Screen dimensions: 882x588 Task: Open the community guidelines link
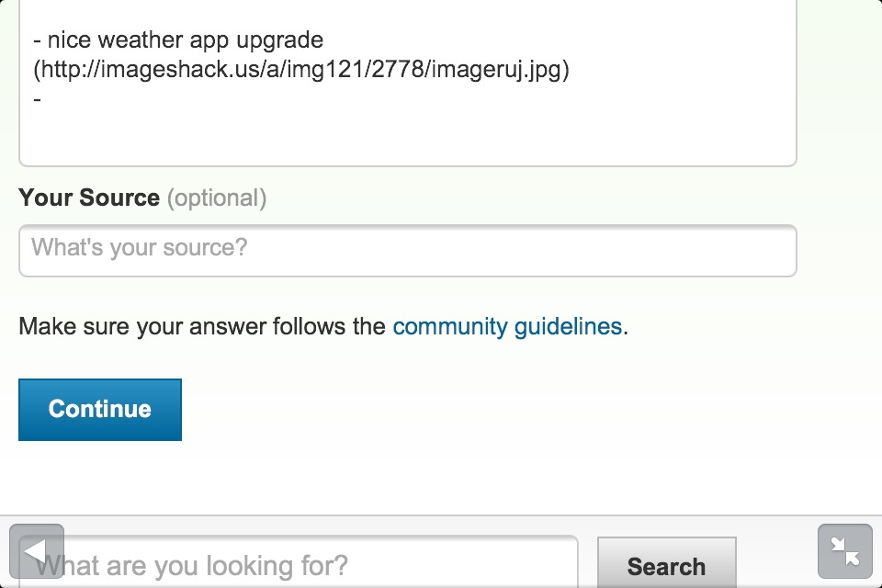pyautogui.click(x=507, y=326)
